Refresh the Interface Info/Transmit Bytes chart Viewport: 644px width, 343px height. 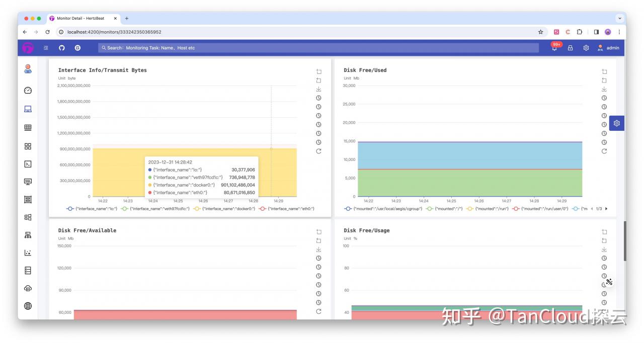click(318, 151)
